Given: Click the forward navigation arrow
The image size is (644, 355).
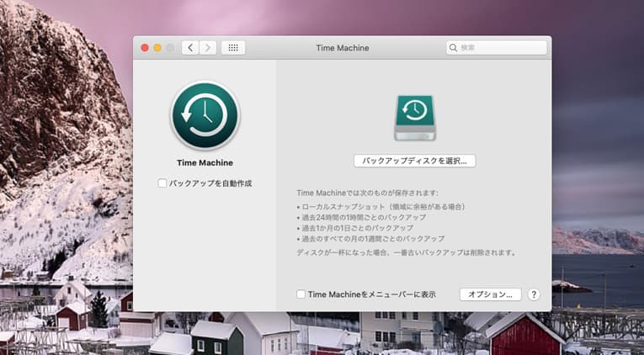Looking at the screenshot, I should tap(208, 48).
